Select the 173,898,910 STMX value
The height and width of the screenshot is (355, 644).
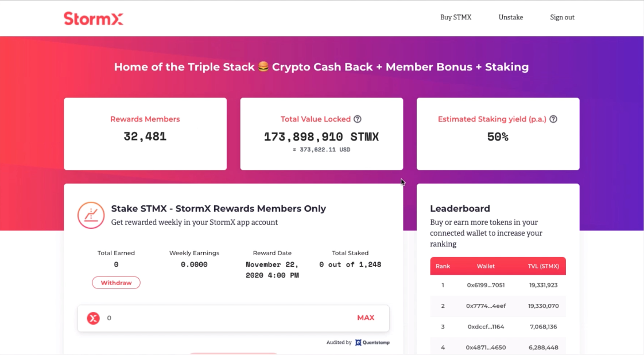click(x=321, y=136)
